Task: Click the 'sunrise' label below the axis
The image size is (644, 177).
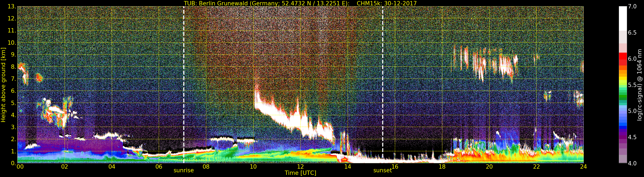Action: coord(183,171)
